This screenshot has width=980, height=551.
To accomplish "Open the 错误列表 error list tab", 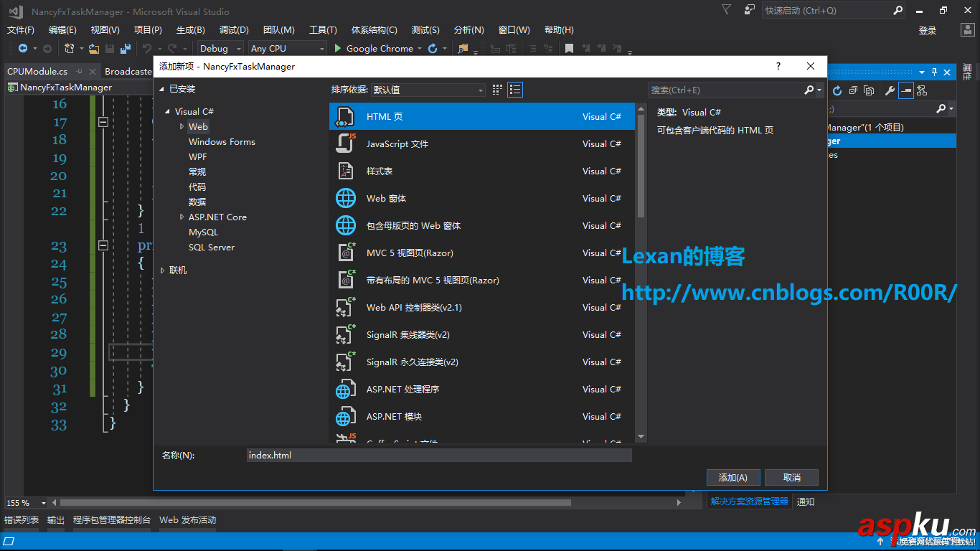I will [22, 520].
